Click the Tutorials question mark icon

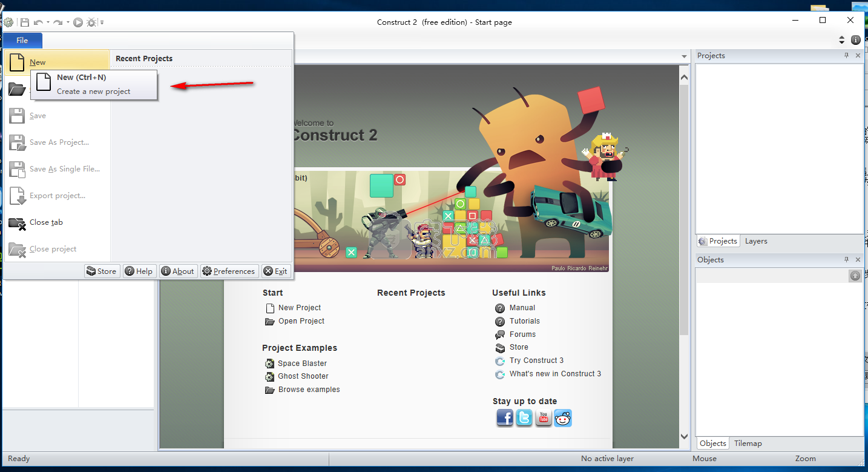coord(500,322)
